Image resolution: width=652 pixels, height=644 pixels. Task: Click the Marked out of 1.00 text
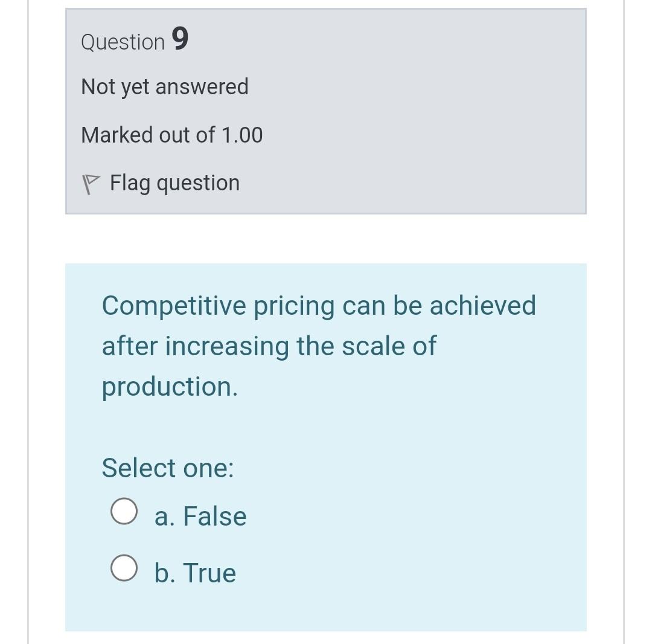[171, 135]
